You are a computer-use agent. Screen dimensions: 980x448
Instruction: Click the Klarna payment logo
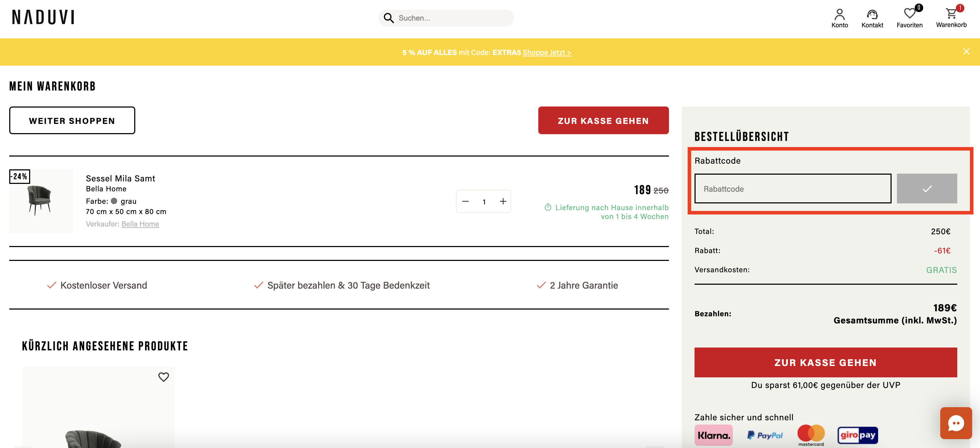[713, 435]
